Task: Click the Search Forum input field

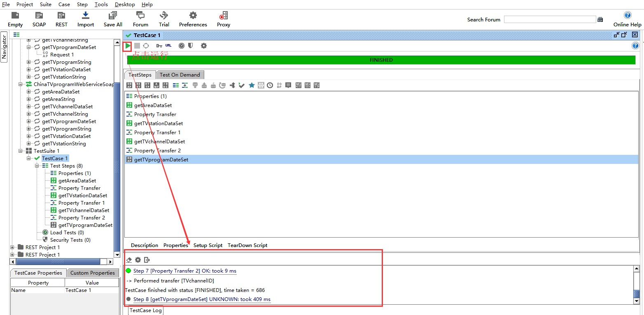Action: click(549, 19)
